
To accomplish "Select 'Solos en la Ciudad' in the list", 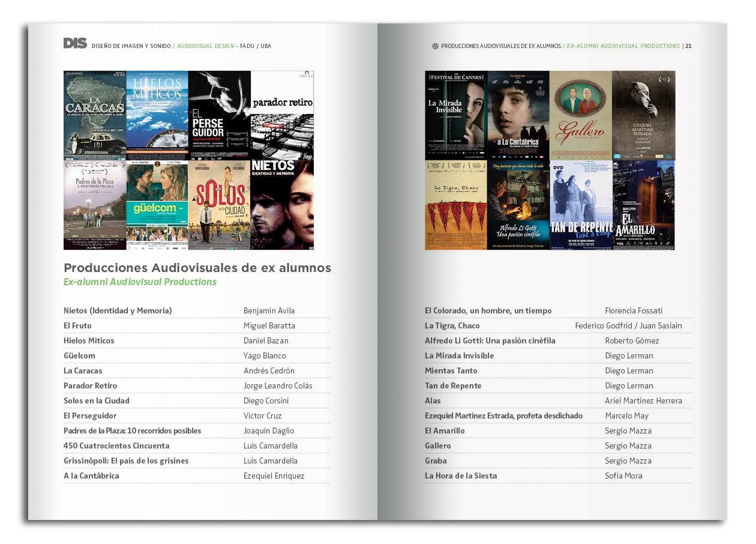I will click(97, 400).
